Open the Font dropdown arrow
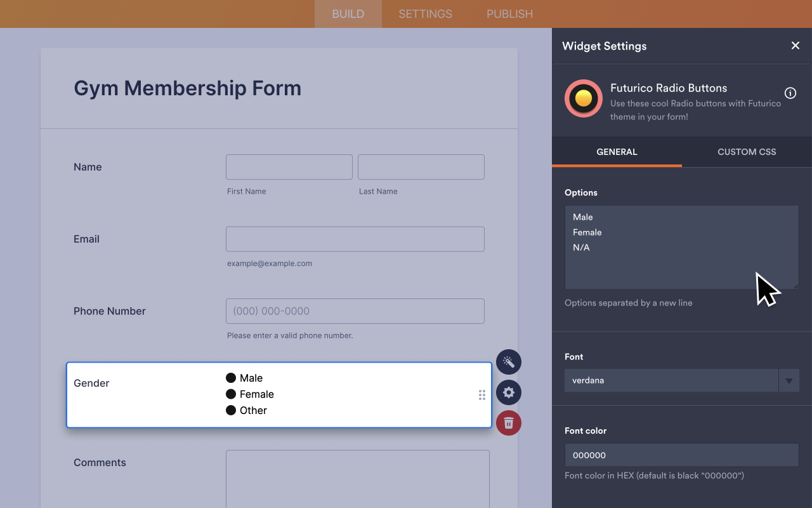 click(x=789, y=380)
